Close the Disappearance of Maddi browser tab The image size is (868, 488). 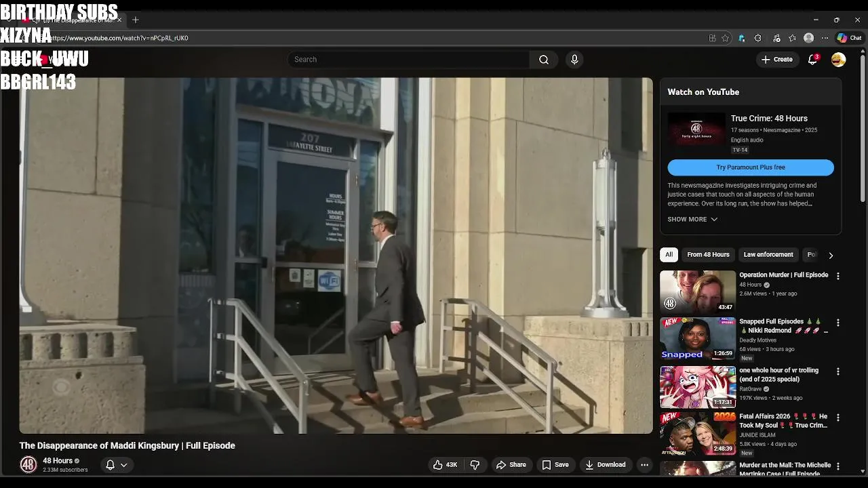[x=119, y=20]
